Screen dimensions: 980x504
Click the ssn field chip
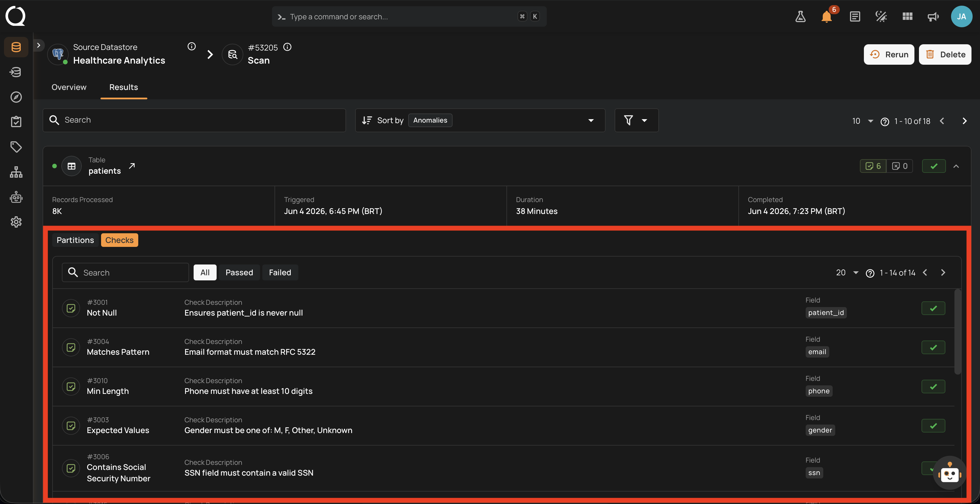pyautogui.click(x=814, y=473)
